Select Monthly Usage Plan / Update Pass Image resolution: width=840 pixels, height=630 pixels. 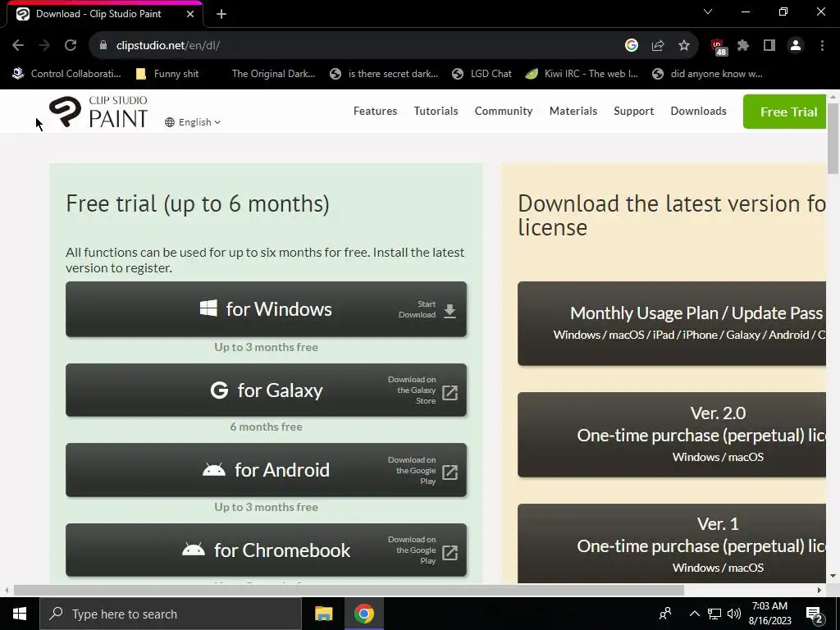pyautogui.click(x=672, y=323)
